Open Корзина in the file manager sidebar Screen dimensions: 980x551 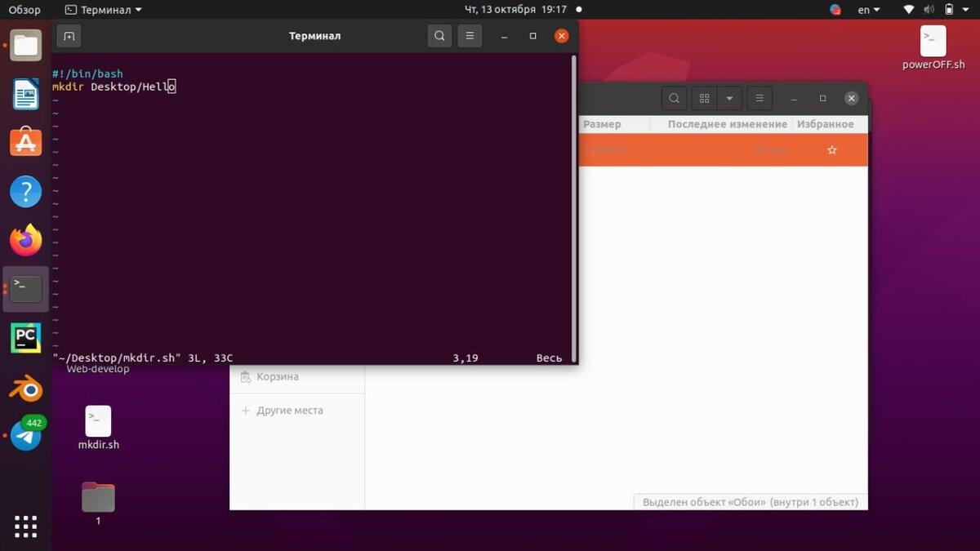click(x=278, y=377)
